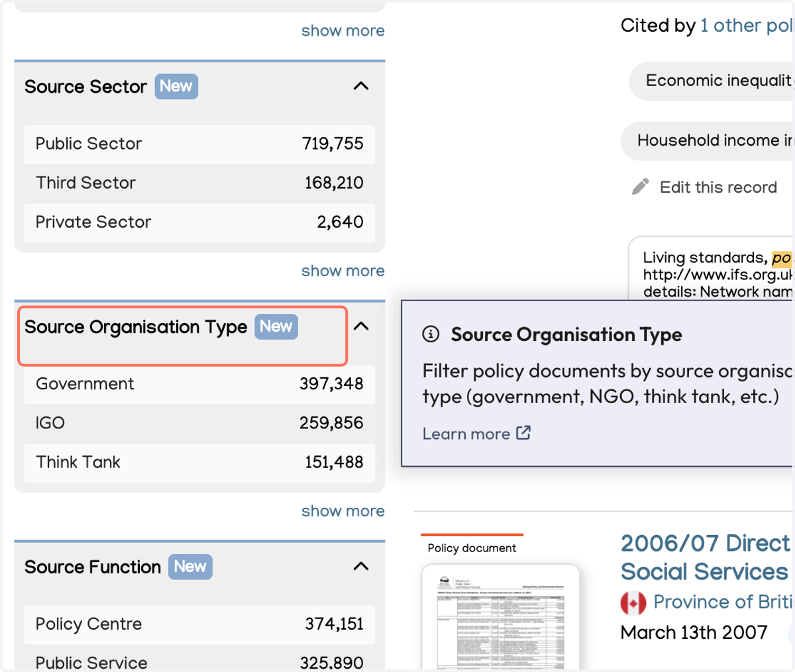Select the Household income topic tag
795x672 pixels.
coord(707,140)
